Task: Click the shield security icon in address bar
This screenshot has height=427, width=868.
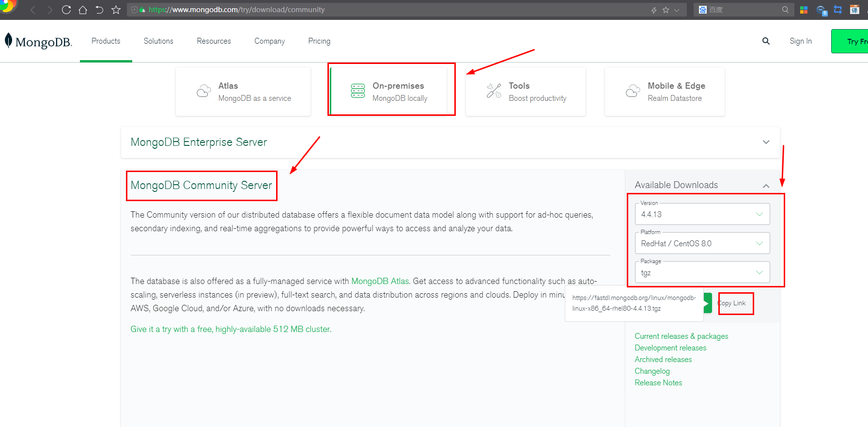Action: tap(135, 10)
